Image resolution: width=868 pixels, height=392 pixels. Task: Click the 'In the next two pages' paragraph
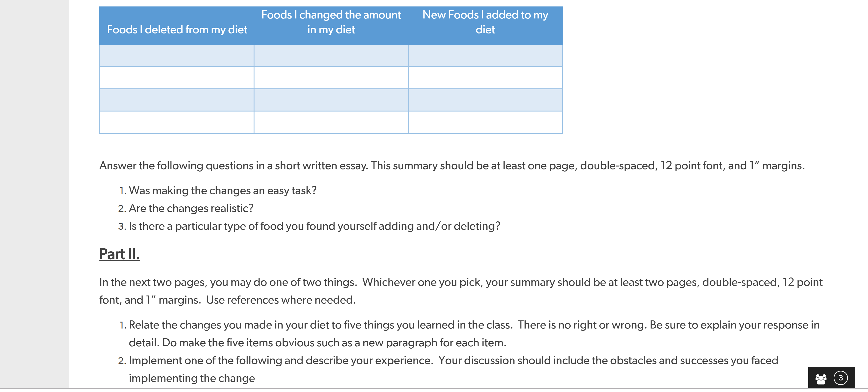[461, 291]
